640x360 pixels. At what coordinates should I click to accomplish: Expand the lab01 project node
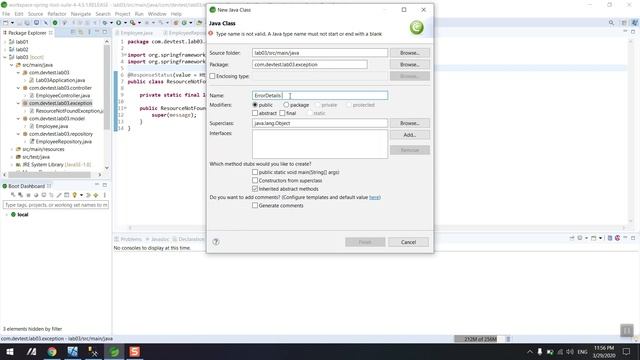[5, 42]
